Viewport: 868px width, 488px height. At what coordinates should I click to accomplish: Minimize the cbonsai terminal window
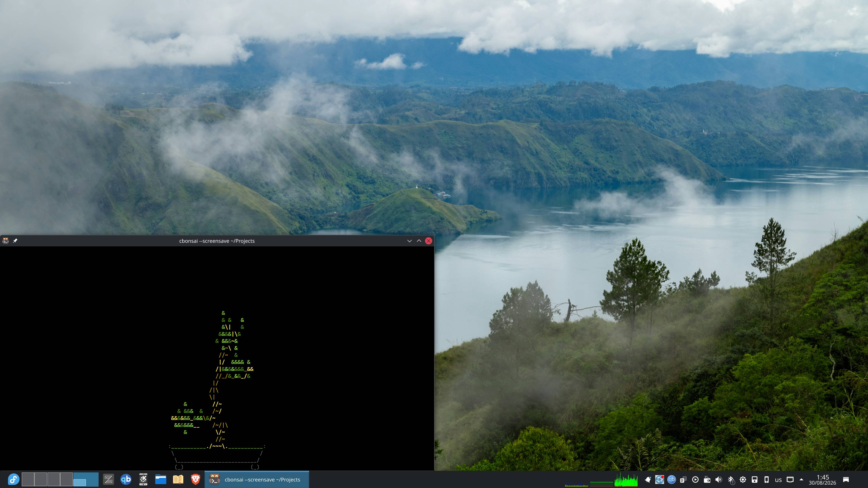click(x=409, y=241)
